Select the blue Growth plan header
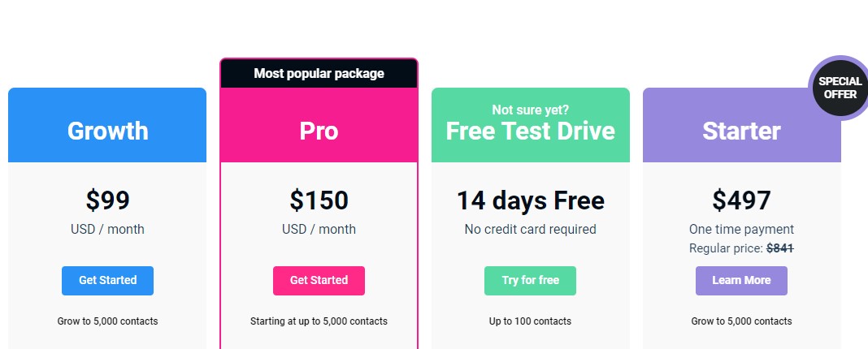868x349 pixels. coord(107,125)
